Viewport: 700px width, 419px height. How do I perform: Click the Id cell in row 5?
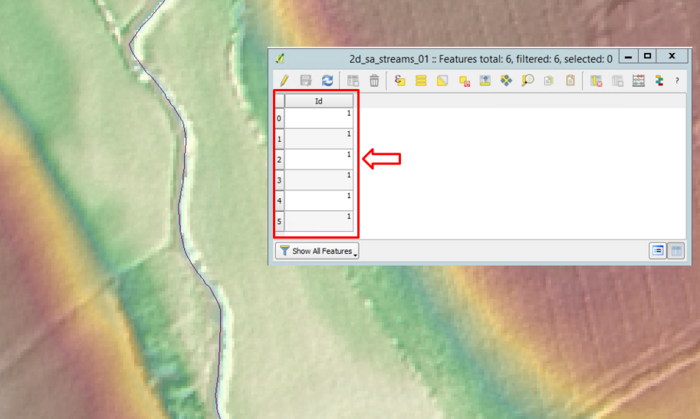point(319,220)
